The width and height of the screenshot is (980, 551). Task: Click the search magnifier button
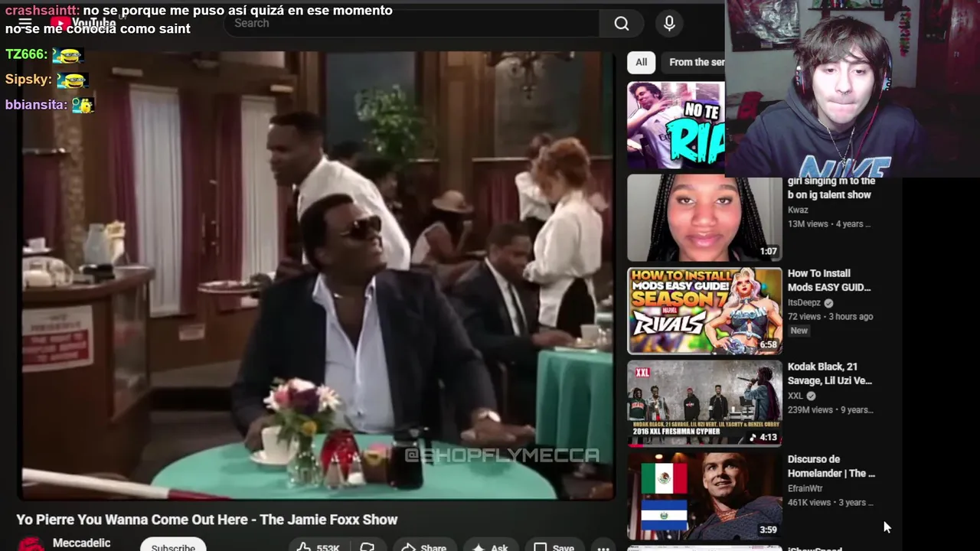622,24
